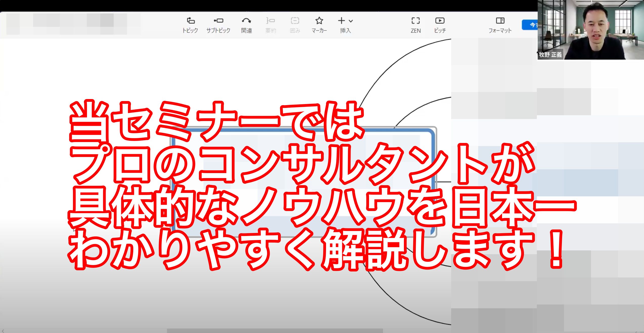The height and width of the screenshot is (333, 644).
Task: Click the 牧野 正義 name label
Action: pos(550,55)
